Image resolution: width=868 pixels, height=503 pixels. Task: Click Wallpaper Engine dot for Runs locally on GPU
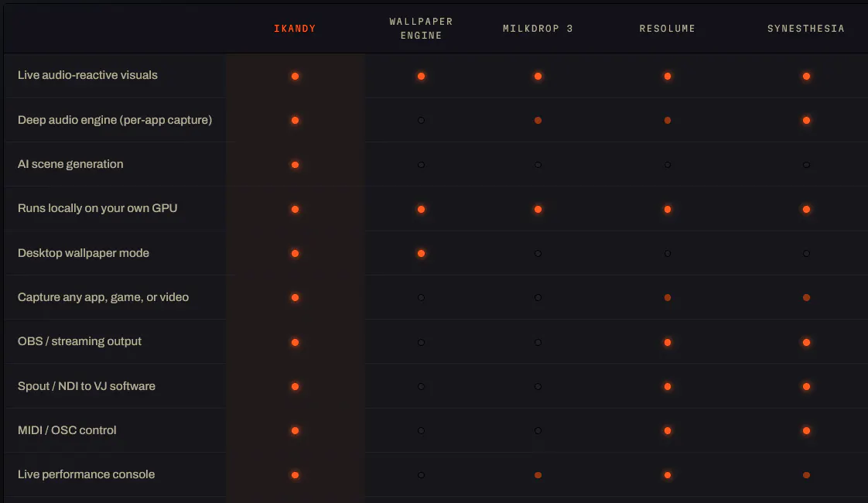point(422,209)
